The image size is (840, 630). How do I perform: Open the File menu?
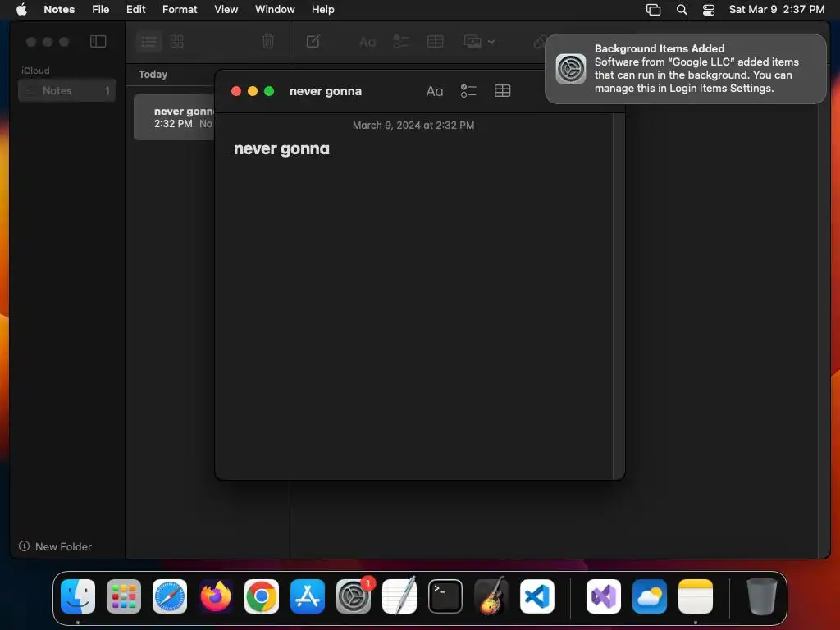pos(100,9)
